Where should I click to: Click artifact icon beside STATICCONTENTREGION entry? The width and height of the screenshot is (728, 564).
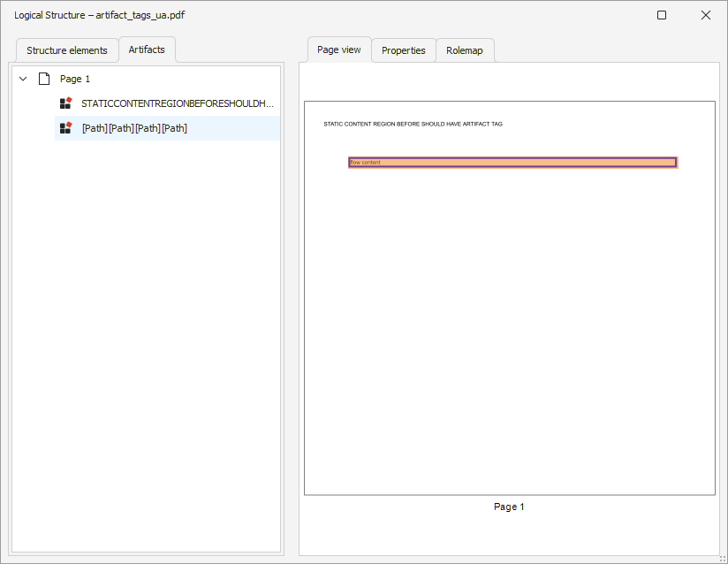(65, 103)
